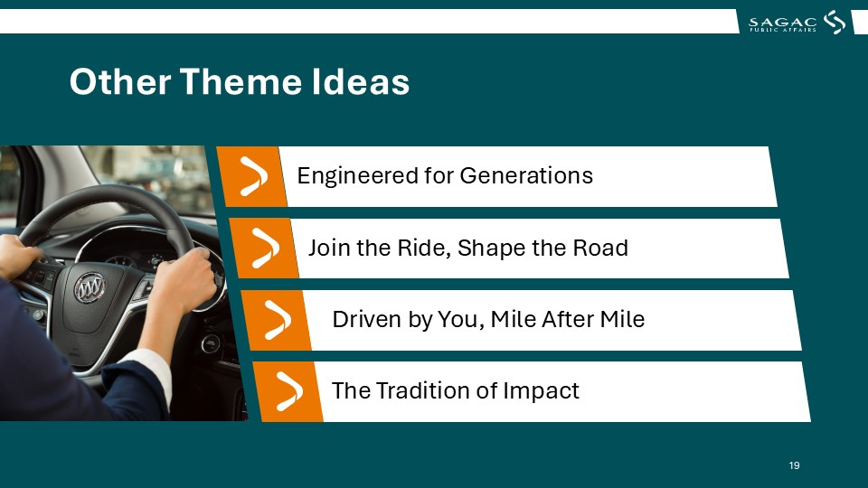Select the orange arrow next to Join the Ride
This screenshot has height=488, width=868.
tap(266, 249)
